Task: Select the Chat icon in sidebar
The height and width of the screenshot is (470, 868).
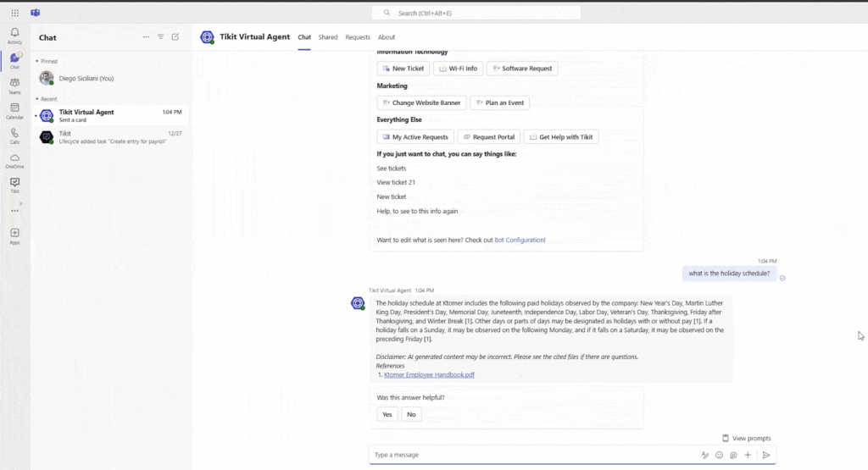Action: pos(15,61)
